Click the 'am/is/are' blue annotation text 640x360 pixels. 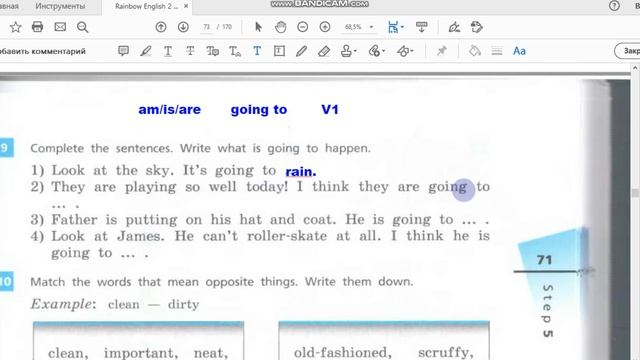169,110
